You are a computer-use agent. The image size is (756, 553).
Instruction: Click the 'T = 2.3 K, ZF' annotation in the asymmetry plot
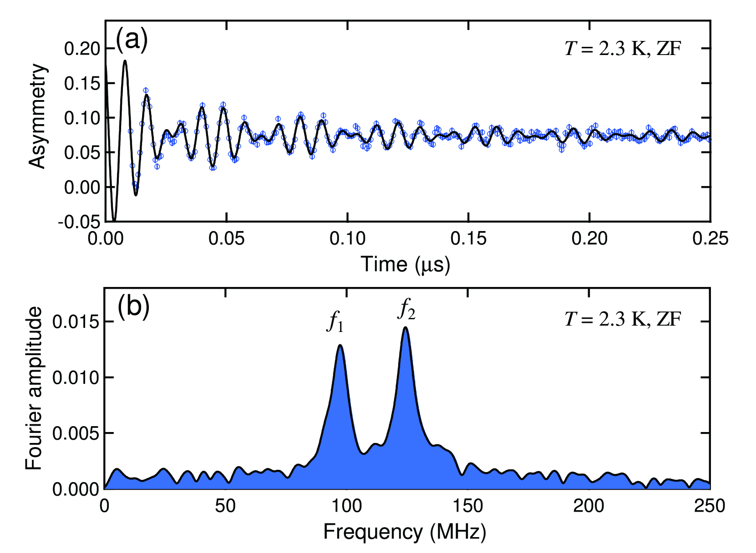pos(622,48)
